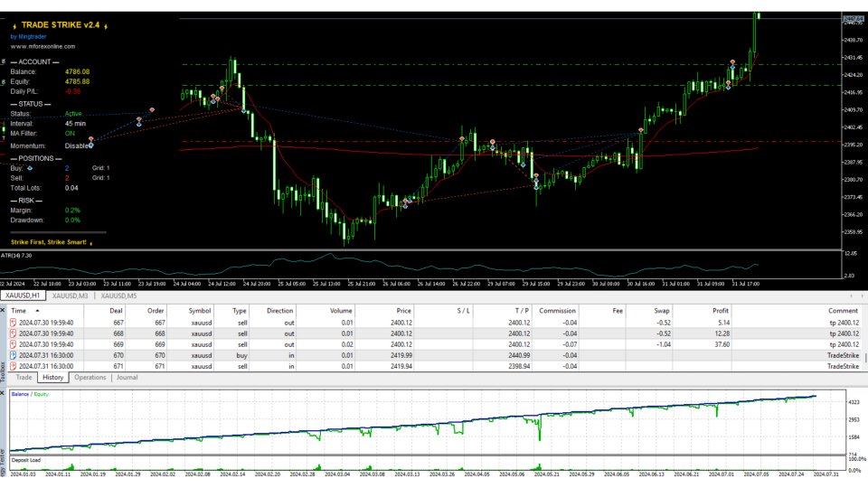The width and height of the screenshot is (868, 488).
Task: Click the Total Lots value 0.04
Action: [x=71, y=188]
